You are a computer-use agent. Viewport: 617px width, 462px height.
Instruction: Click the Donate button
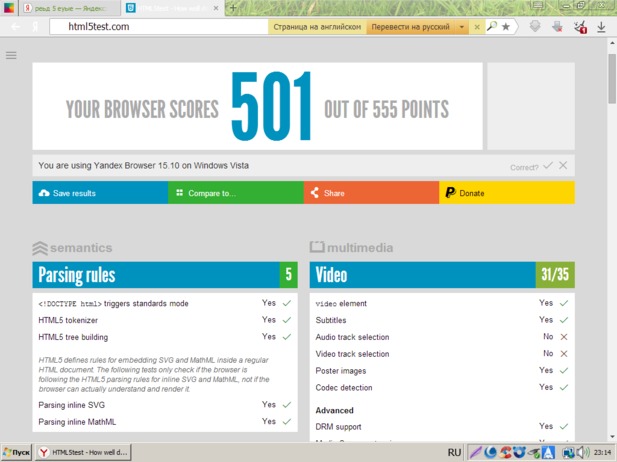pos(507,193)
